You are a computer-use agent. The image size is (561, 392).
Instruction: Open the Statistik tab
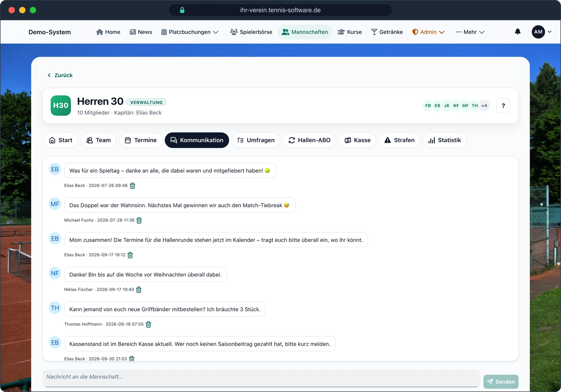tap(445, 140)
